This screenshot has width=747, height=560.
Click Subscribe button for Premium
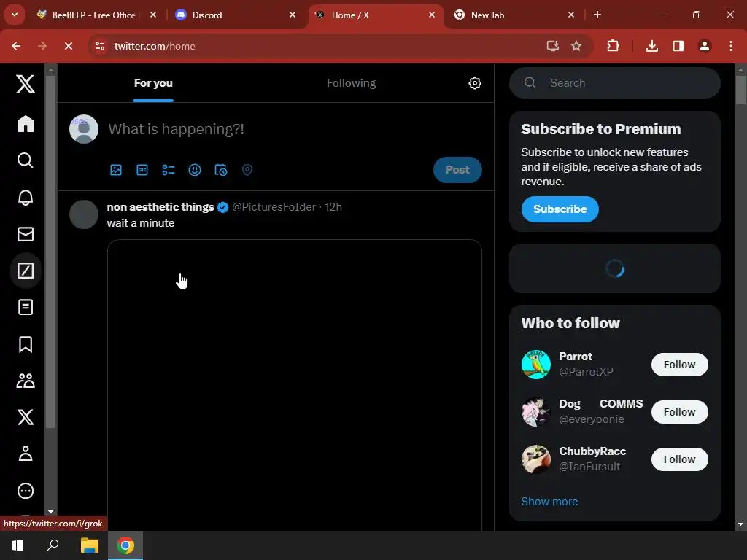pos(560,209)
